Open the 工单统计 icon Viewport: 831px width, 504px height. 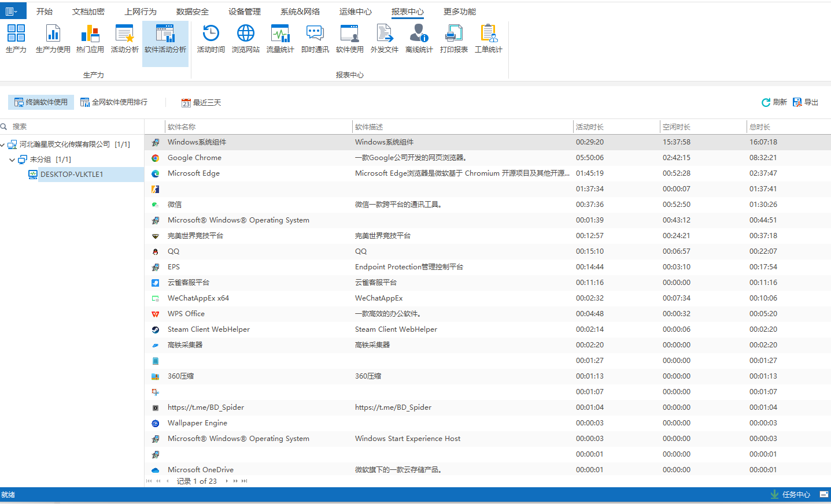(x=488, y=39)
